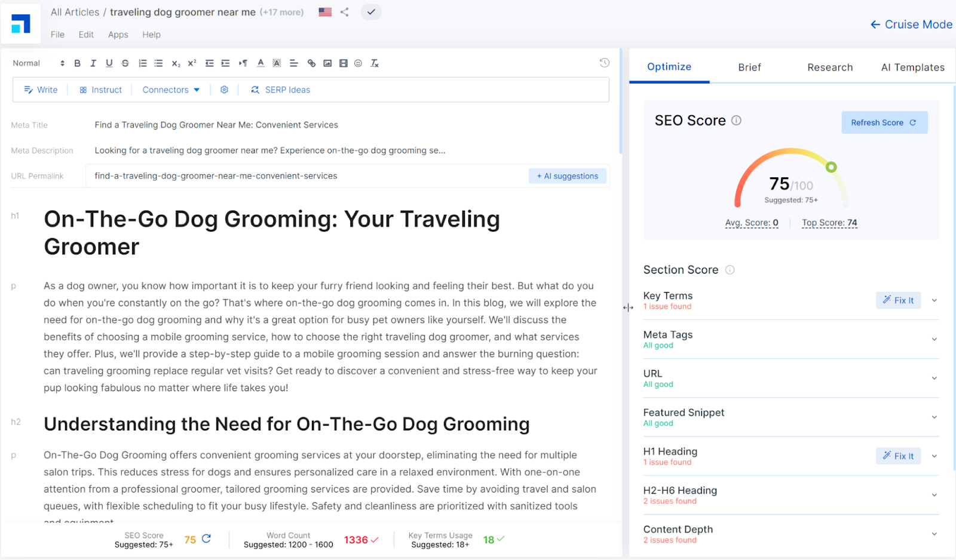Open the Normal paragraph style dropdown
Screen dimensions: 956x560
click(38, 63)
